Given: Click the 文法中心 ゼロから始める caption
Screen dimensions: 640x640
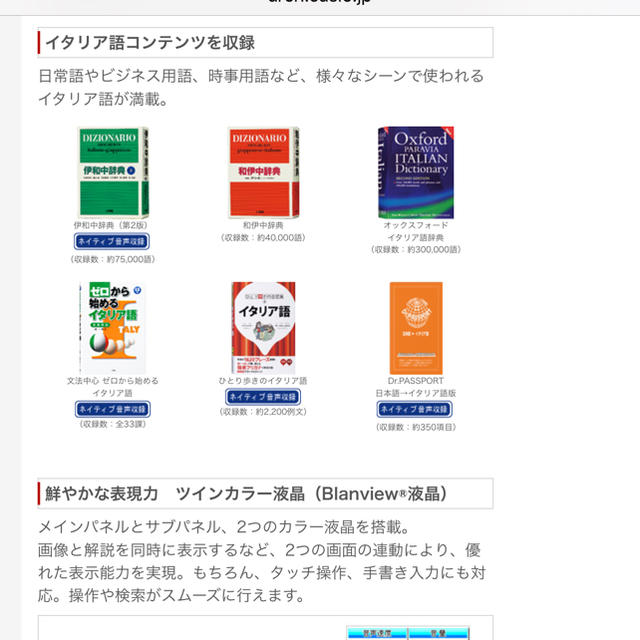Looking at the screenshot, I should (113, 387).
